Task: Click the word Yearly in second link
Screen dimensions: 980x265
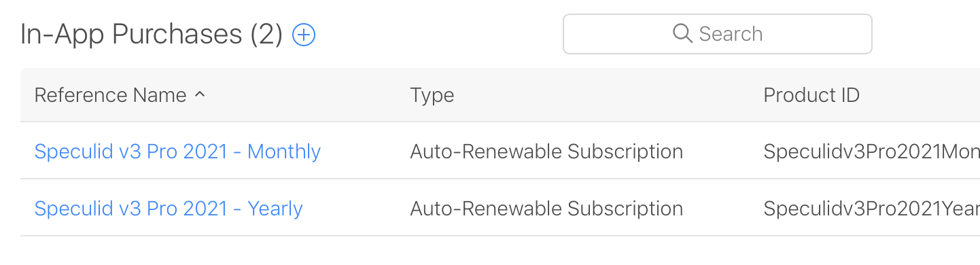Action: click(275, 209)
